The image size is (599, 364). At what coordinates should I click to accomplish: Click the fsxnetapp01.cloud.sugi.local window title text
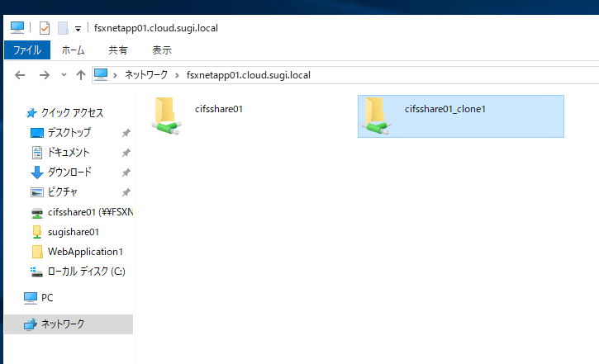click(156, 28)
